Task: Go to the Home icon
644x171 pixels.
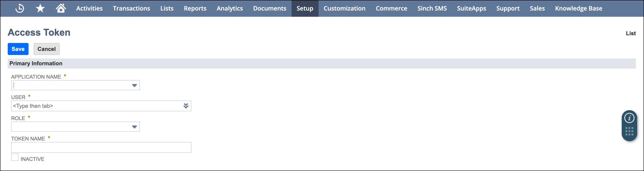Action: tap(61, 8)
